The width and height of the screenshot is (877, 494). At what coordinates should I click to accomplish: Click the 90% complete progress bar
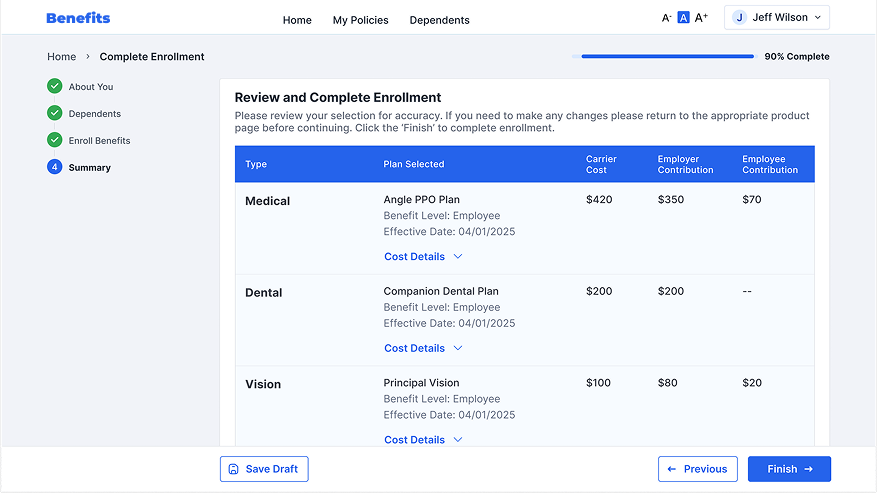coord(666,57)
